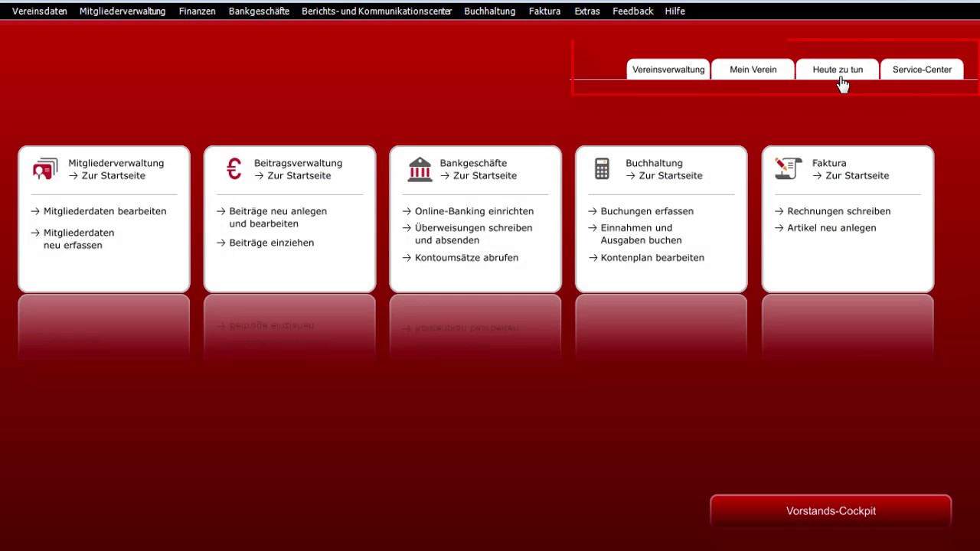This screenshot has width=980, height=551.
Task: Open the Hilfe menu
Action: 675,11
